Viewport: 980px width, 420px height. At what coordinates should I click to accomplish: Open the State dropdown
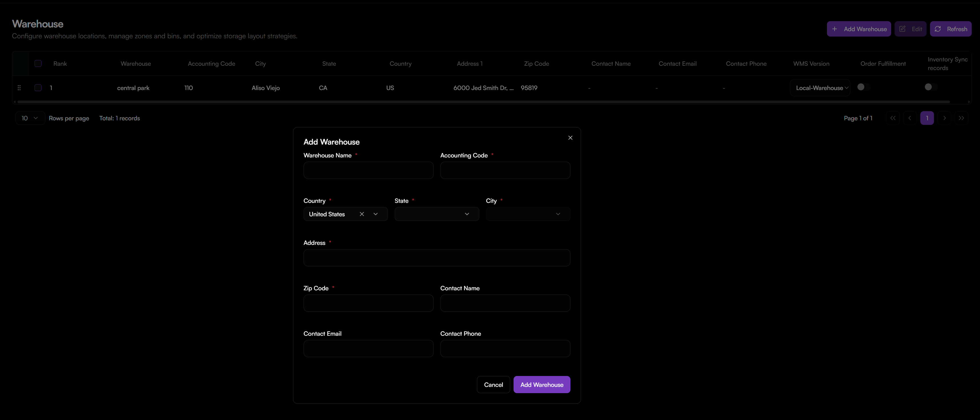click(436, 214)
